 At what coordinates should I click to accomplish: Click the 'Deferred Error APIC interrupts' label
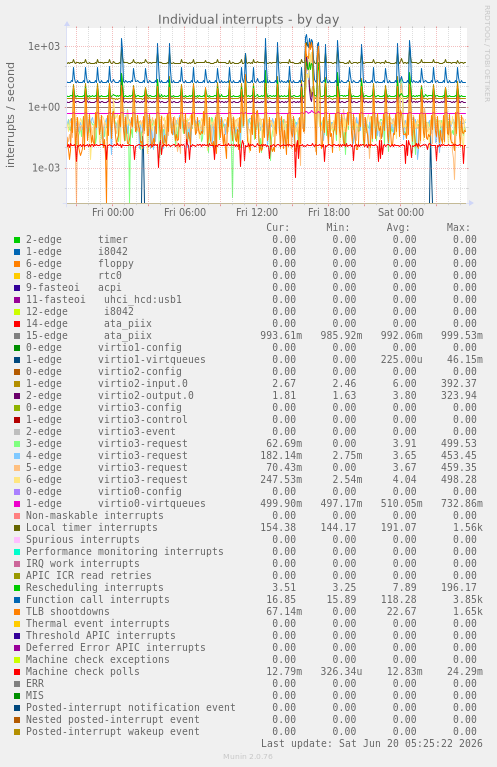[x=116, y=648]
